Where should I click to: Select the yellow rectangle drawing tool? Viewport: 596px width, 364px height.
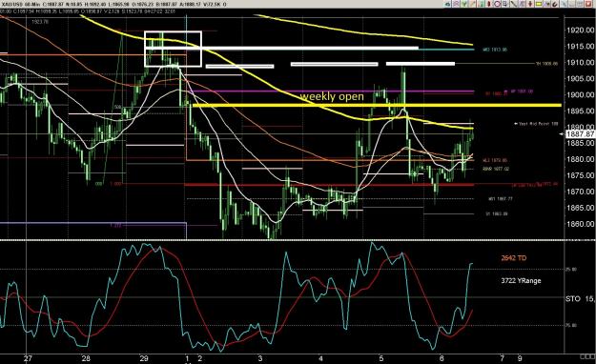tap(539, 4)
